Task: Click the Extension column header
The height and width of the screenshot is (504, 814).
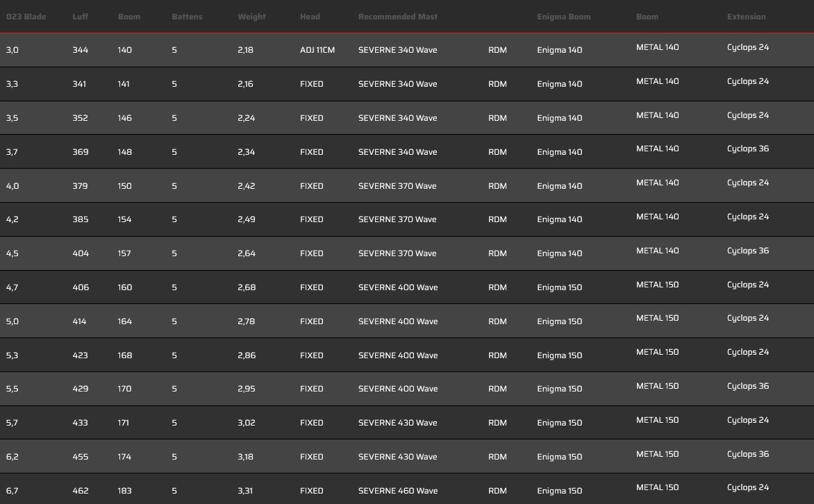Action: click(746, 17)
